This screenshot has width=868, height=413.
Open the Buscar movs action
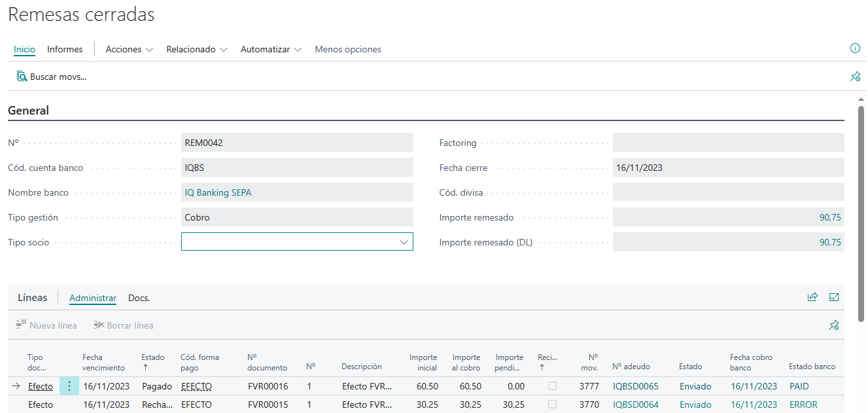(52, 77)
